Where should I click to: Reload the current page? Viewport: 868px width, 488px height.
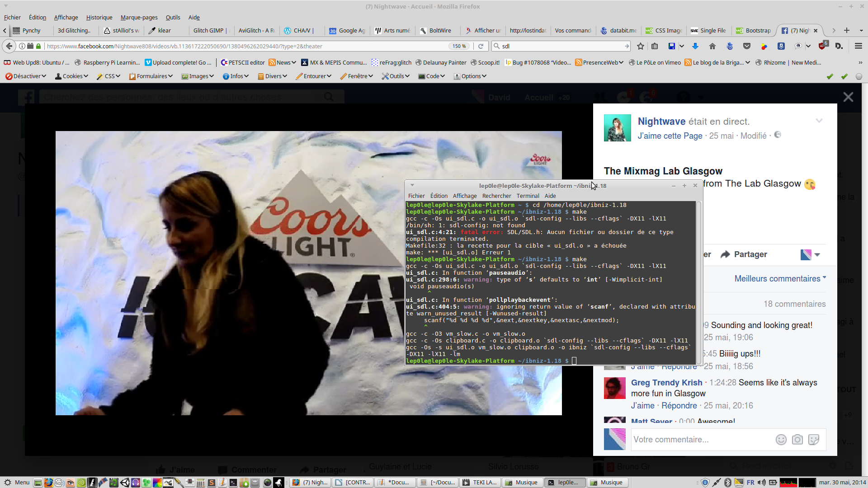(481, 46)
